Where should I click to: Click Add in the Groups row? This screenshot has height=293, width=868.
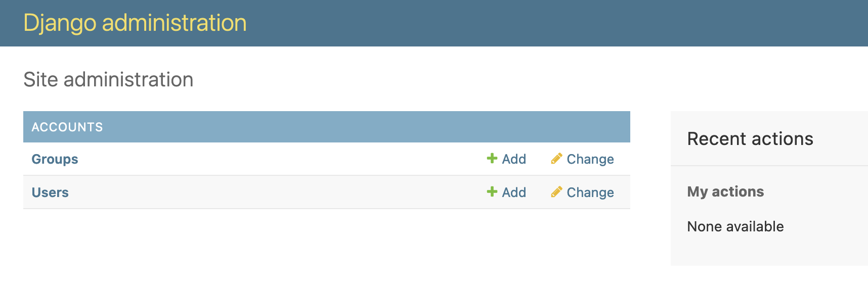(x=513, y=158)
